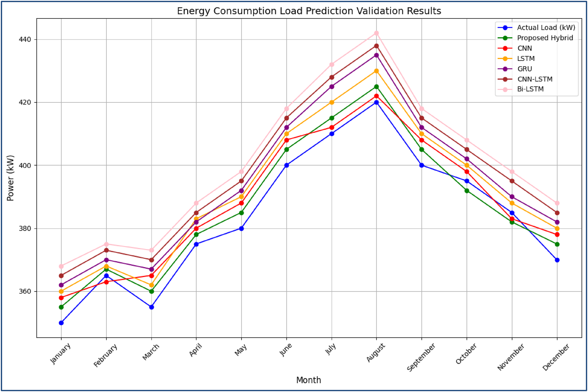Screen dimensions: 588x392
Task: Click the September tick label
Action: (421, 357)
